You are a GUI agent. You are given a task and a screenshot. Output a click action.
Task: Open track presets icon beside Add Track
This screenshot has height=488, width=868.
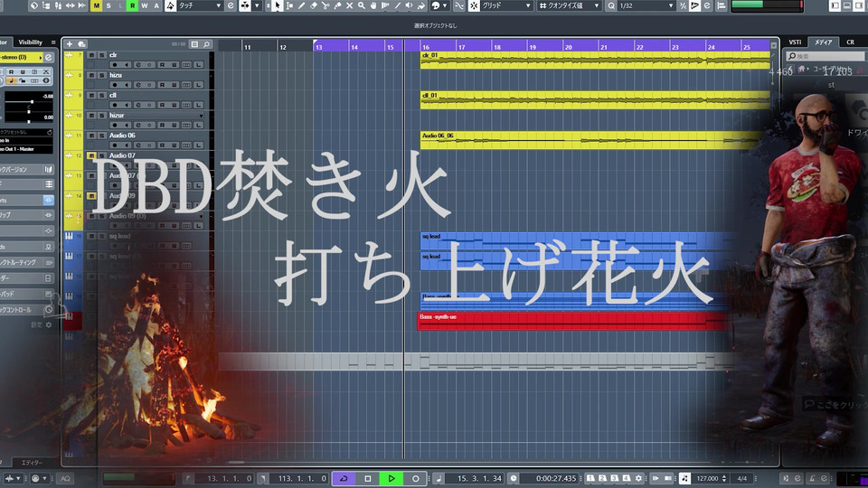81,43
